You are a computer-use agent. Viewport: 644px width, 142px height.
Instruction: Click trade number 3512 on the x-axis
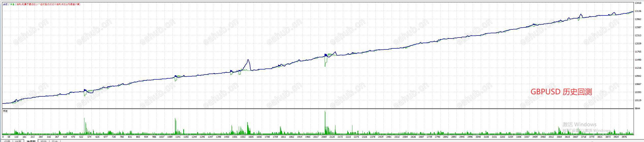[551, 137]
